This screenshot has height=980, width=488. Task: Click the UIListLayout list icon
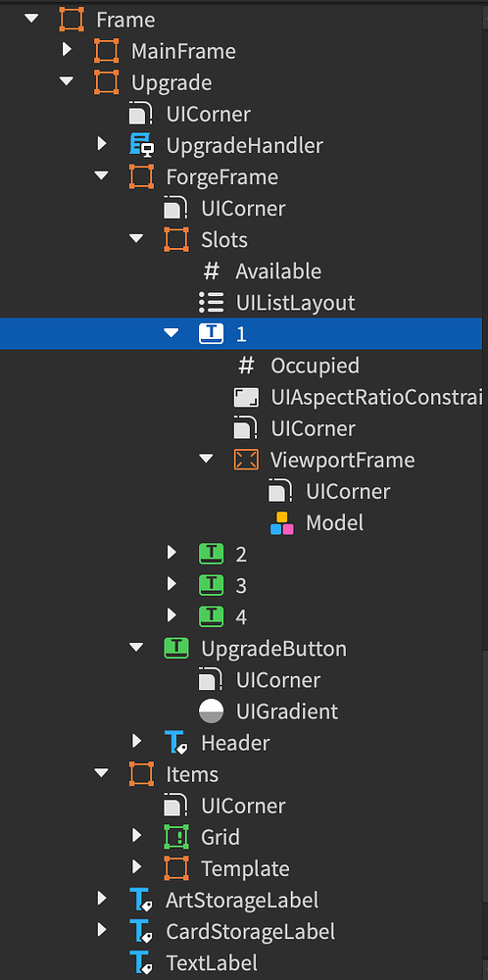212,303
